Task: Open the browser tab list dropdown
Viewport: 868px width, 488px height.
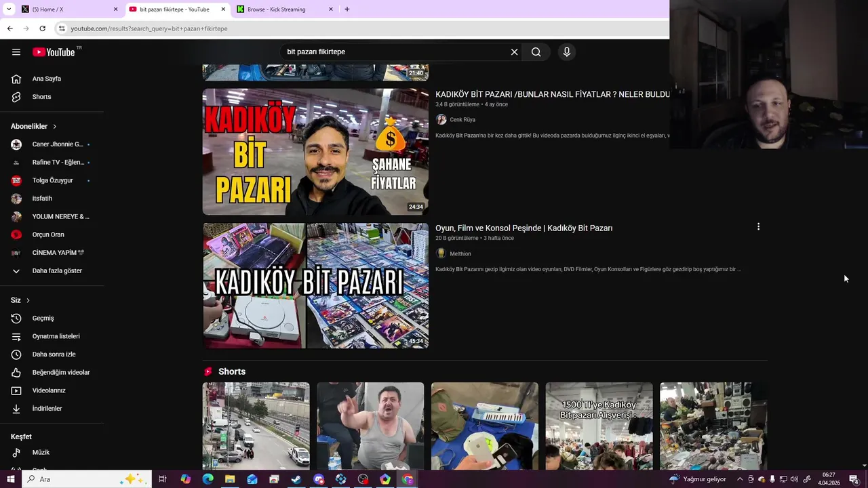Action: 9,9
